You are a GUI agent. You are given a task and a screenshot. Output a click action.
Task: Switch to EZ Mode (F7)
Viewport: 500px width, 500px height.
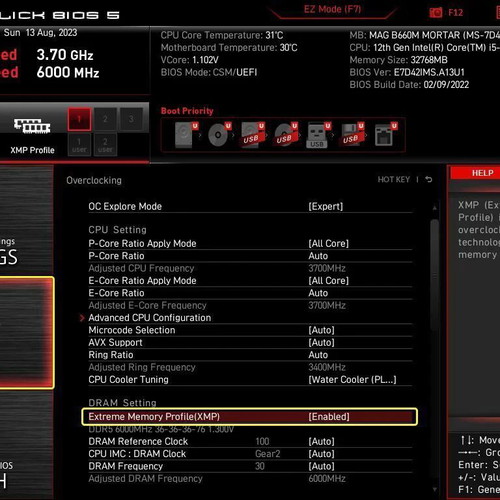pos(332,9)
